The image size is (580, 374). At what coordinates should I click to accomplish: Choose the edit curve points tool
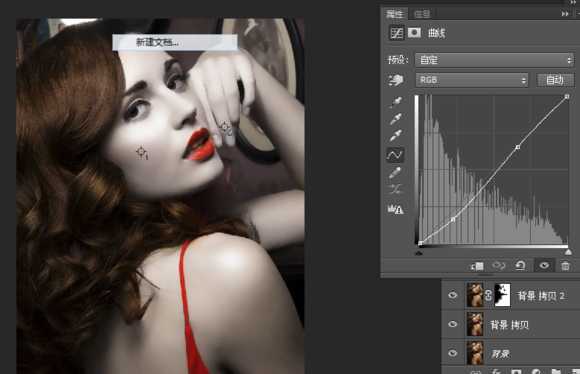pyautogui.click(x=395, y=155)
